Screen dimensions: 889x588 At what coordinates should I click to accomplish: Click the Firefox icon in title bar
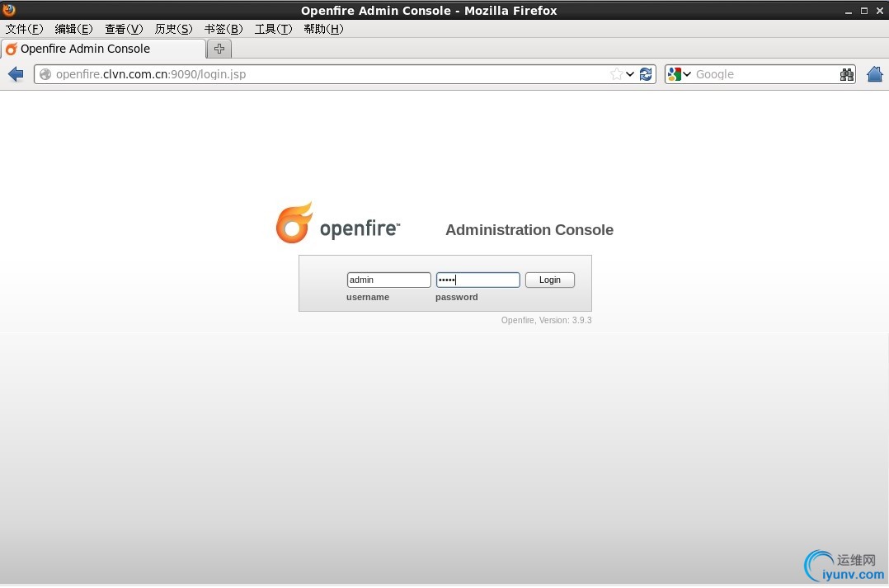pos(9,10)
